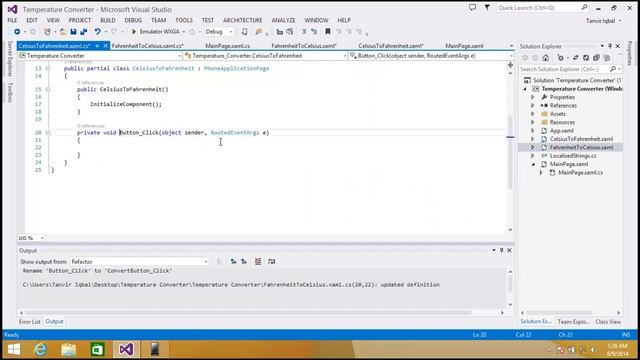Pin the Output panel with auto-hide pushpin
The height and width of the screenshot is (360, 640).
pyautogui.click(x=502, y=250)
